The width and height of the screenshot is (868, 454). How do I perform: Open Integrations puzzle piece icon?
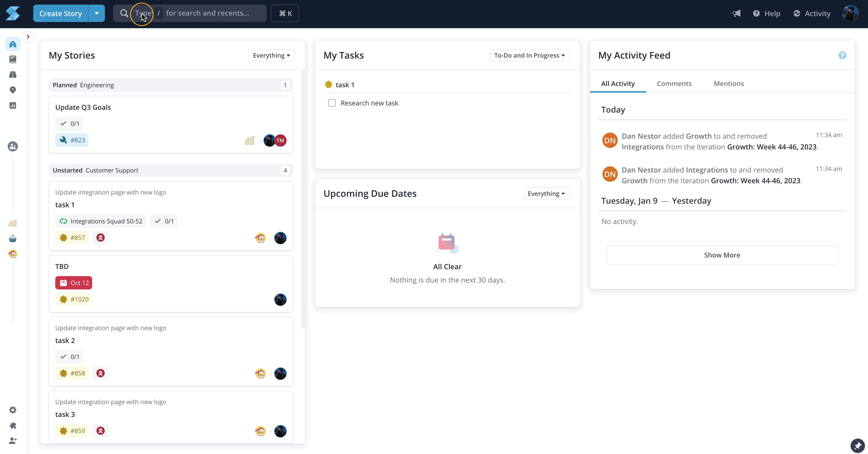13,425
